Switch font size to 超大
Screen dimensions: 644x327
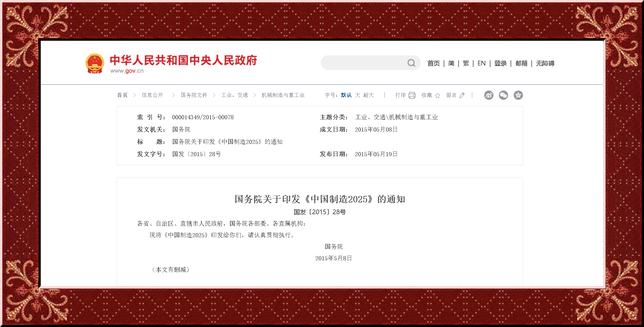click(x=369, y=95)
